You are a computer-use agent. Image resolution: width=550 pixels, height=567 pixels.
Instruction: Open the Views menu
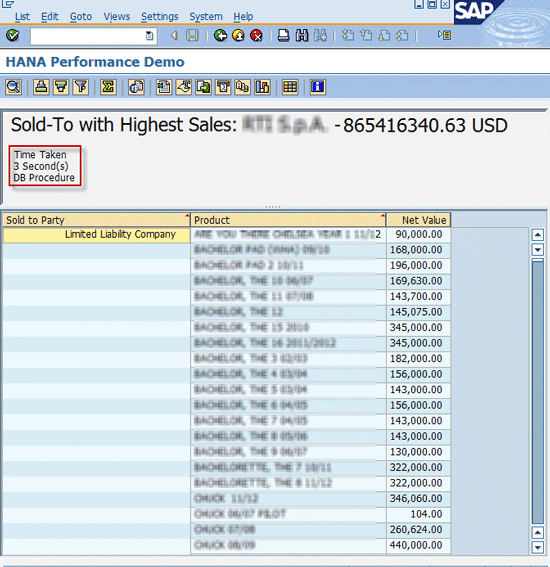pyautogui.click(x=117, y=17)
